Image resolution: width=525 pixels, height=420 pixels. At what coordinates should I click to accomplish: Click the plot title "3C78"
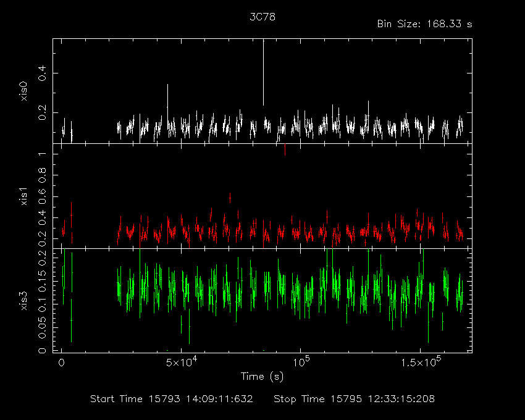[262, 17]
